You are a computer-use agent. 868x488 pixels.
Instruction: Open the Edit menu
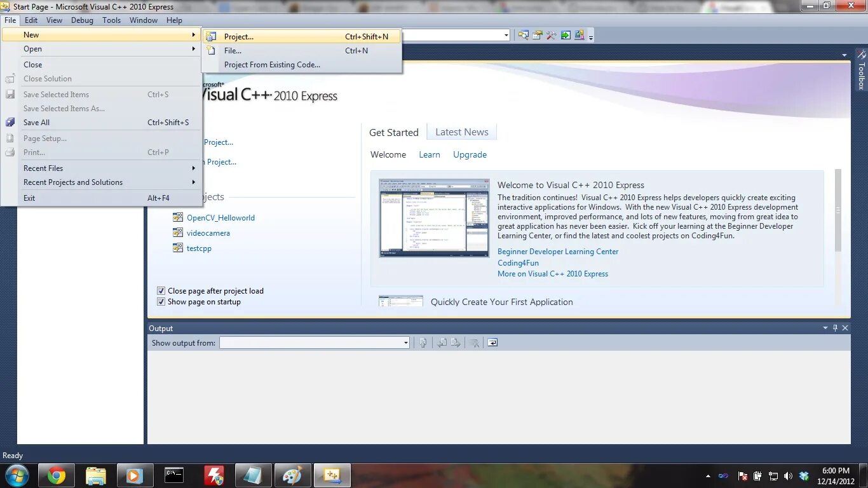(x=31, y=20)
